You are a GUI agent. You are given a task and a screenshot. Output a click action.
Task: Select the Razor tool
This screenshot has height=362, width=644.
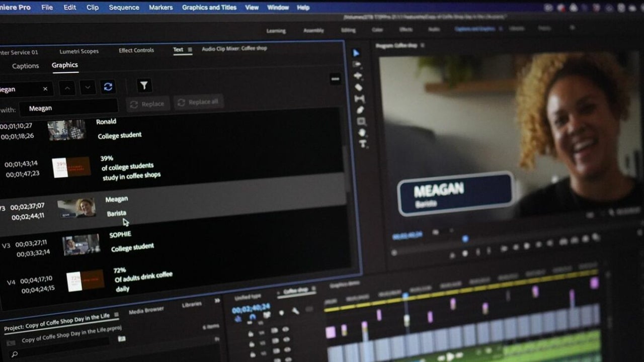pos(359,86)
